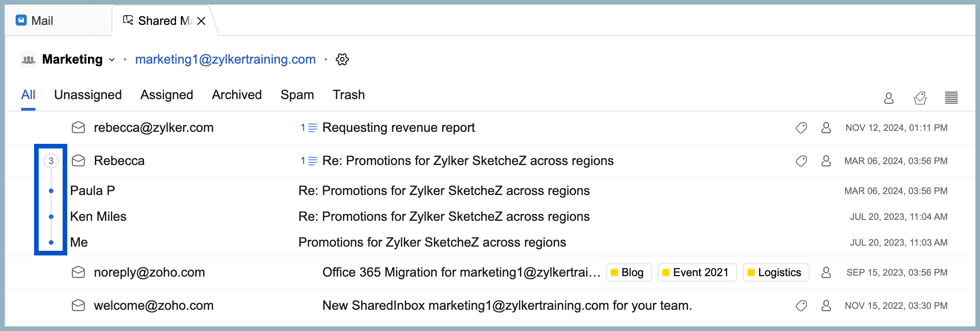The image size is (980, 331).
Task: Tag the welcome@zoho.com SharedInbox email
Action: tap(801, 306)
